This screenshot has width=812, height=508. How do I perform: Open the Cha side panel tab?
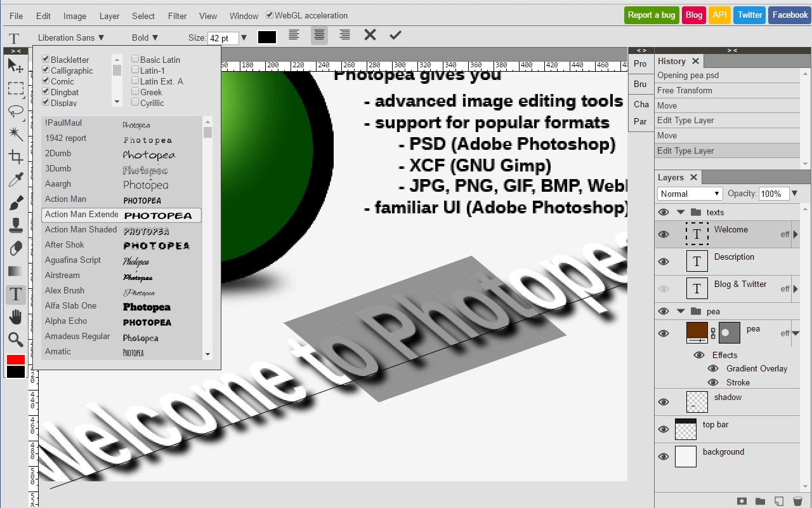[641, 104]
